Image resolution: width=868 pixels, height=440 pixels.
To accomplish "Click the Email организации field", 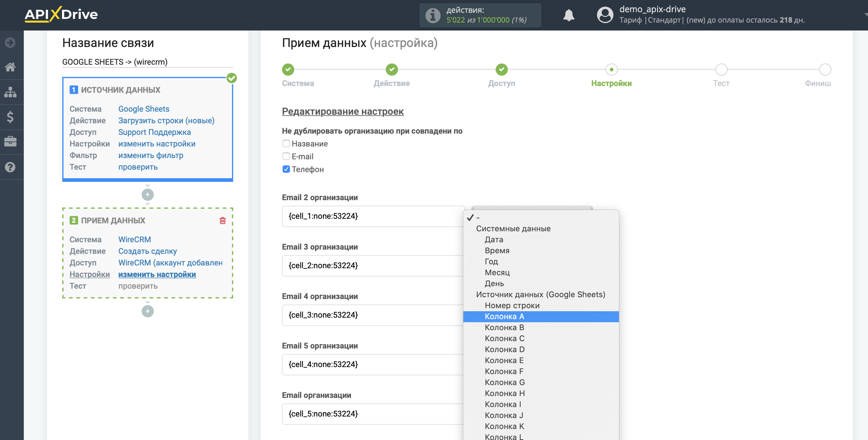I will point(373,414).
